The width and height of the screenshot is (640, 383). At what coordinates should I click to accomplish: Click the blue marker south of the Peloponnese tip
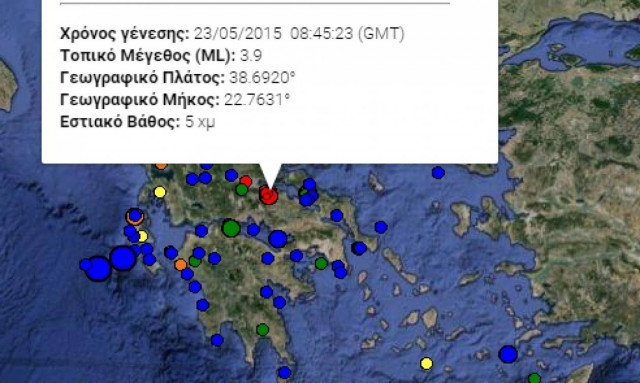(x=284, y=372)
